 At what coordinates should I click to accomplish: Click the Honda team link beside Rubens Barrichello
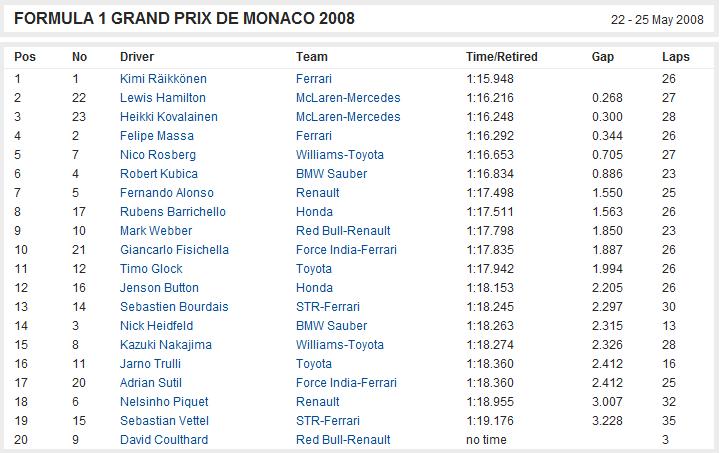pyautogui.click(x=314, y=212)
